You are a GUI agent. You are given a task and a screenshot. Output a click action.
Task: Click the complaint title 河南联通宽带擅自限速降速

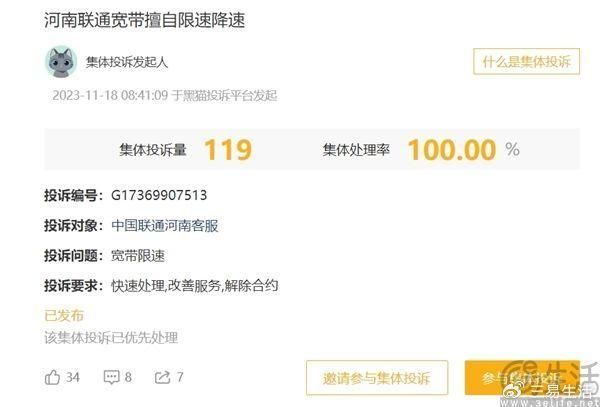click(x=145, y=20)
